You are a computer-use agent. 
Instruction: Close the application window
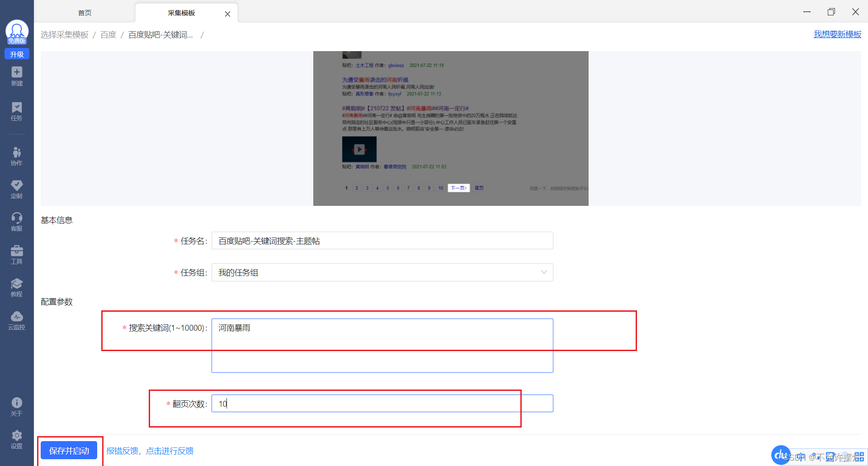(855, 12)
